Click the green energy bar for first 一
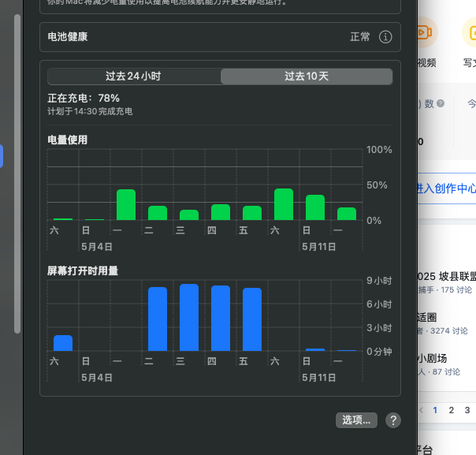This screenshot has width=476, height=455. click(x=126, y=205)
